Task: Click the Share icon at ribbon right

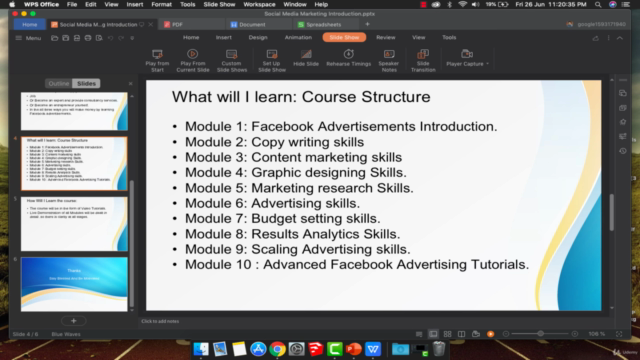Action: click(596, 38)
